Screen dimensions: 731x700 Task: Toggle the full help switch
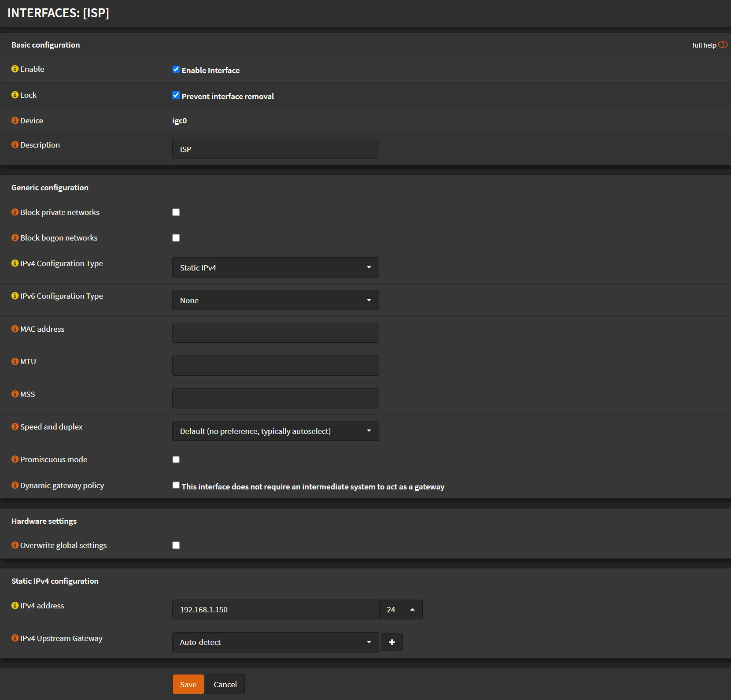click(722, 44)
